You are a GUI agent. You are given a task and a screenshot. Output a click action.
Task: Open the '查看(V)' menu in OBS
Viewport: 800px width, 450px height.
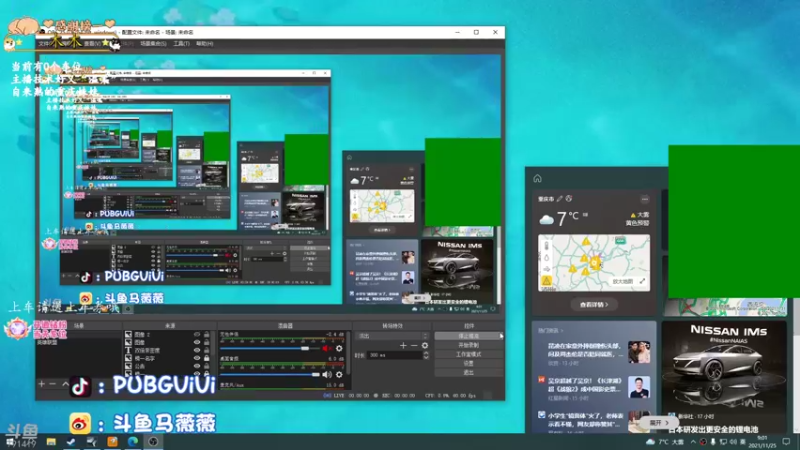pos(92,44)
